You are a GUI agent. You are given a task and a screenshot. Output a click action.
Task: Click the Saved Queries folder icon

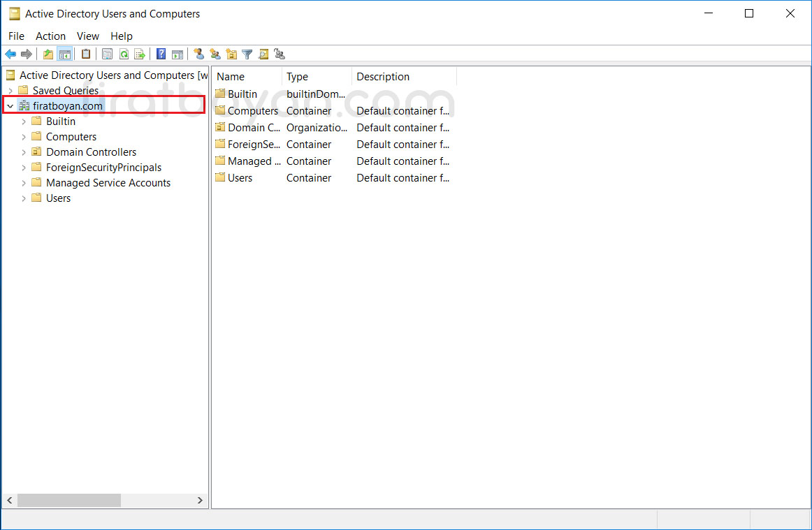click(x=23, y=90)
